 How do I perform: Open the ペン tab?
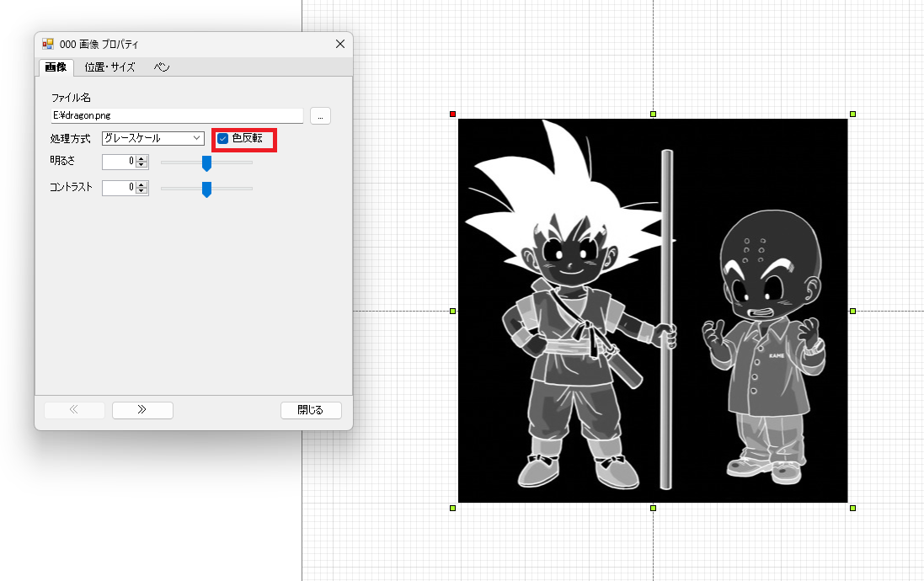coord(162,67)
